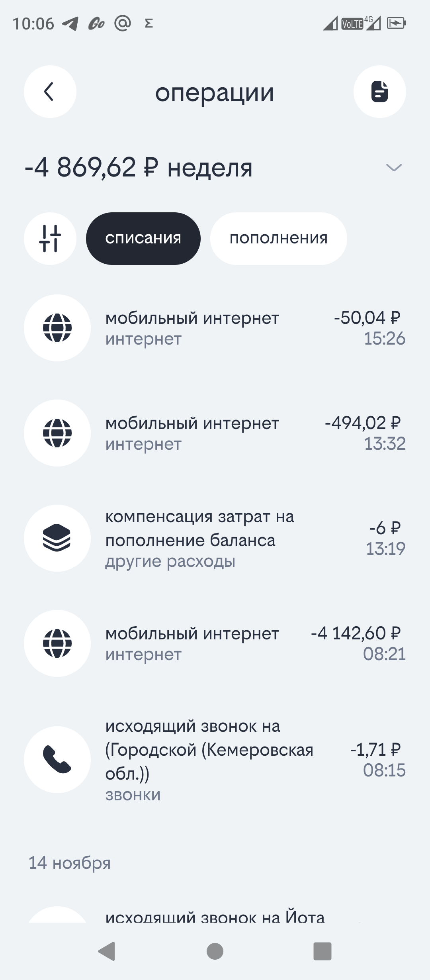Screen dimensions: 430x980
Task: Switch to the пополнения tab
Action: [278, 238]
